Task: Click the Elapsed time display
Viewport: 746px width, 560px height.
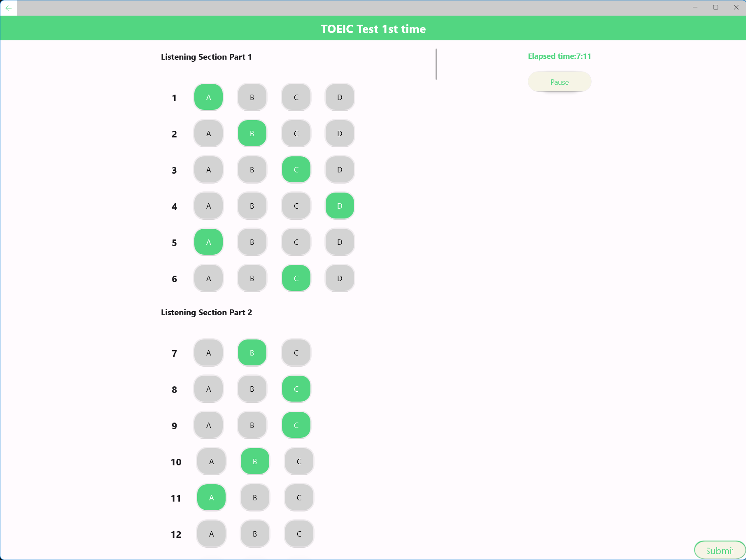Action: pyautogui.click(x=559, y=56)
